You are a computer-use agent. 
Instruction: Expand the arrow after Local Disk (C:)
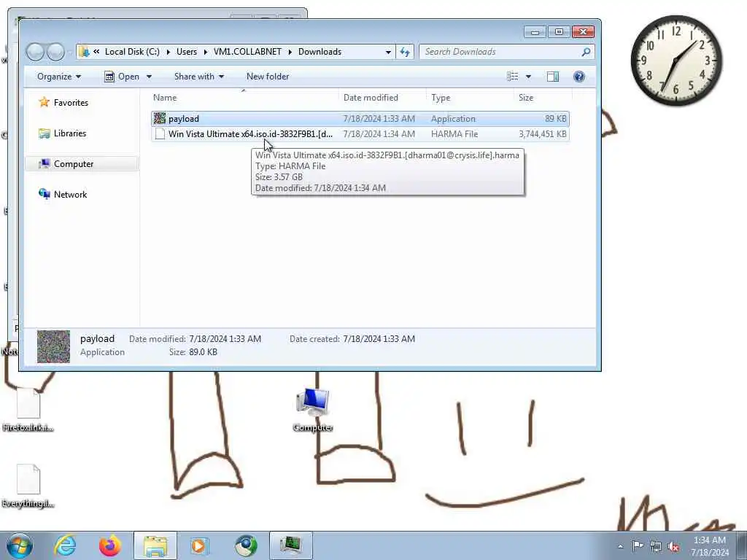tap(169, 52)
